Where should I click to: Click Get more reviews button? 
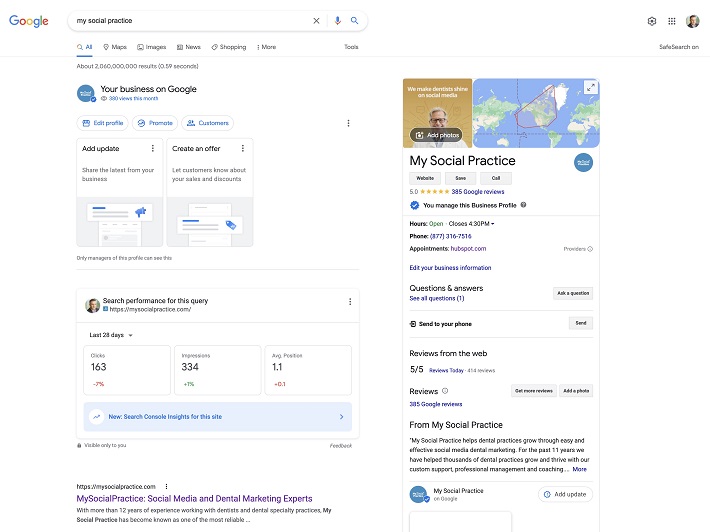(534, 391)
